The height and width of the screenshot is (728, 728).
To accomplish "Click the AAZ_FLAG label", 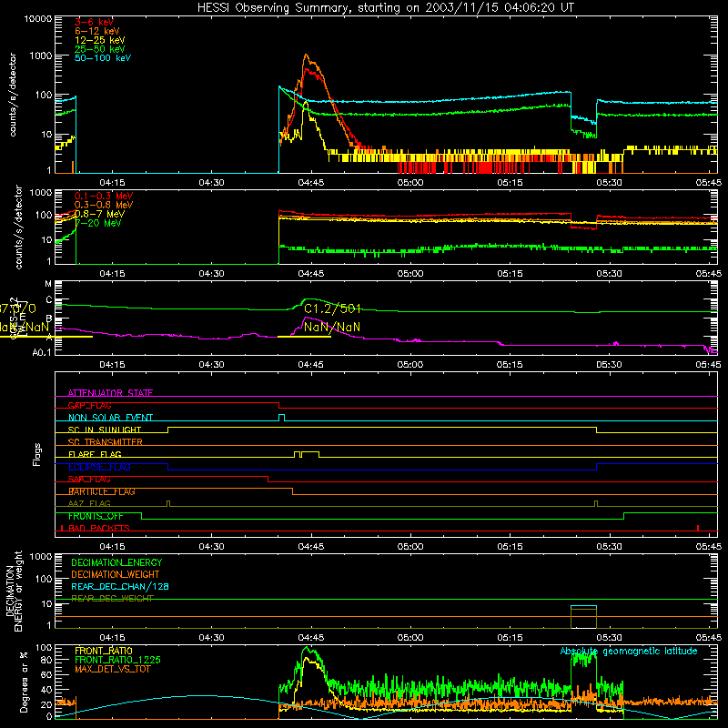I will click(x=89, y=503).
